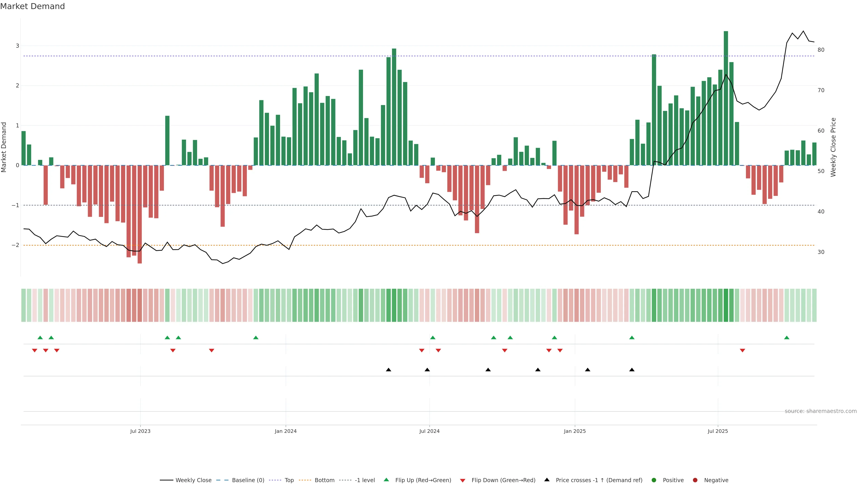Click the Market Demand chart title
Image resolution: width=868 pixels, height=488 pixels.
click(32, 6)
